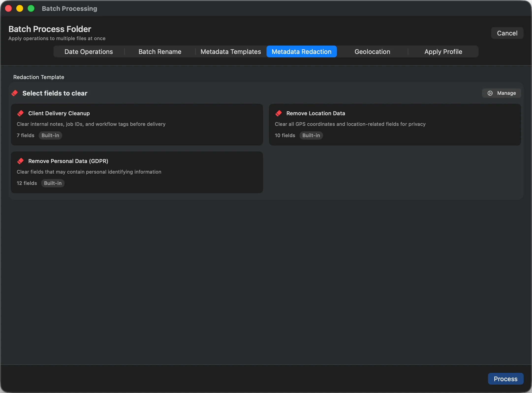Screen dimensions: 532x393
Task: Cancel the batch process dialog
Action: (x=507, y=33)
